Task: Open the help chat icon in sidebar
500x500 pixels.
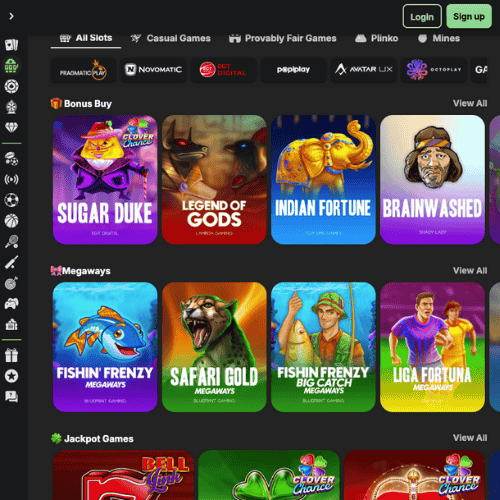Action: (11, 397)
